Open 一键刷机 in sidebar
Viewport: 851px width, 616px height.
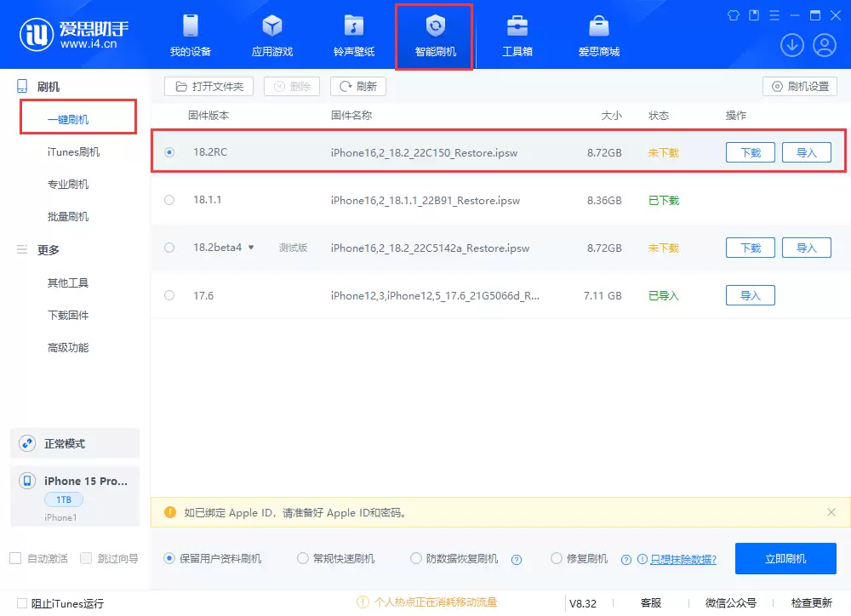[68, 119]
